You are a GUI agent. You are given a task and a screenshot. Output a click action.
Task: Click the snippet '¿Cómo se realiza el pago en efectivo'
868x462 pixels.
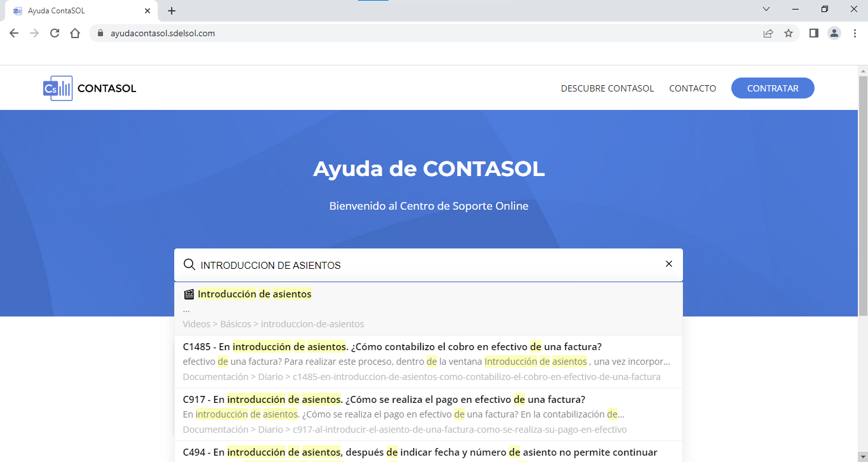[x=403, y=414]
